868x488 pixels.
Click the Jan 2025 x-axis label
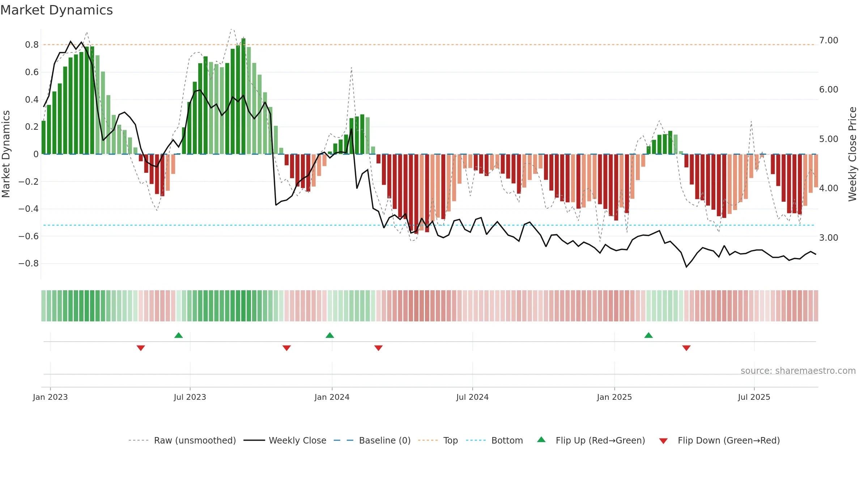[614, 397]
